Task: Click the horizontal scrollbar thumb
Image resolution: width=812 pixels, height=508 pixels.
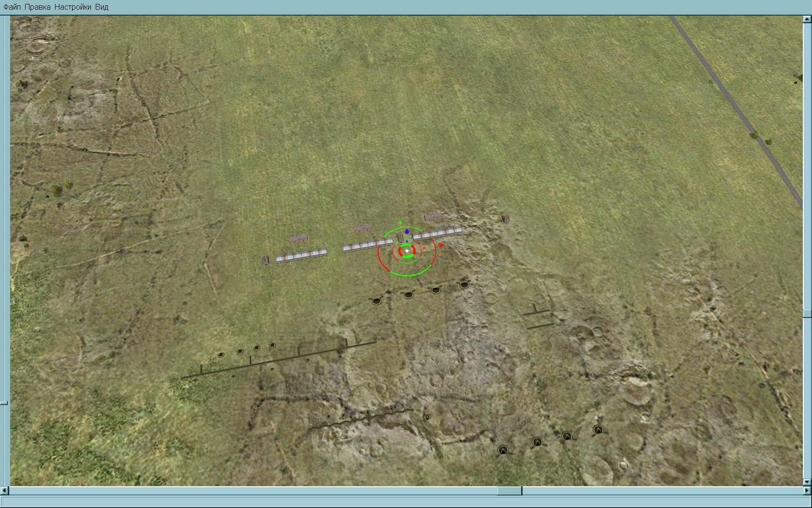Action: [509, 491]
